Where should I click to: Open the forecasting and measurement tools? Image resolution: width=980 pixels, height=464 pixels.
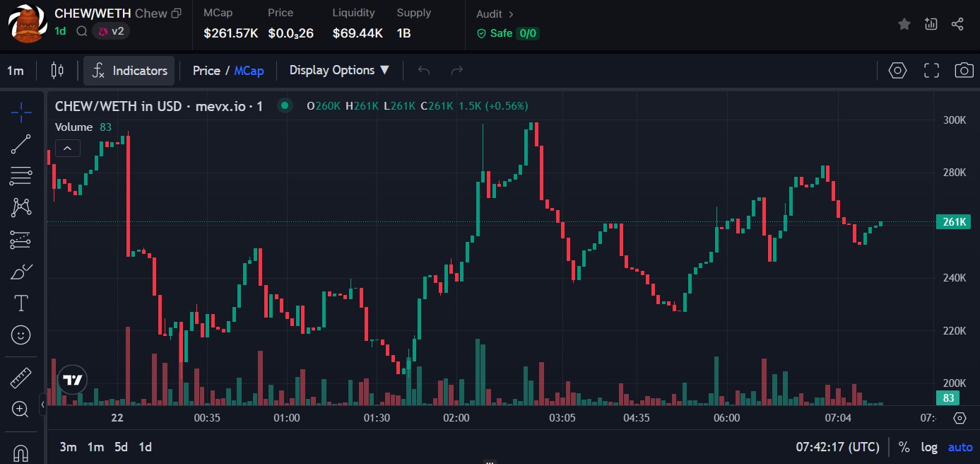(x=21, y=240)
